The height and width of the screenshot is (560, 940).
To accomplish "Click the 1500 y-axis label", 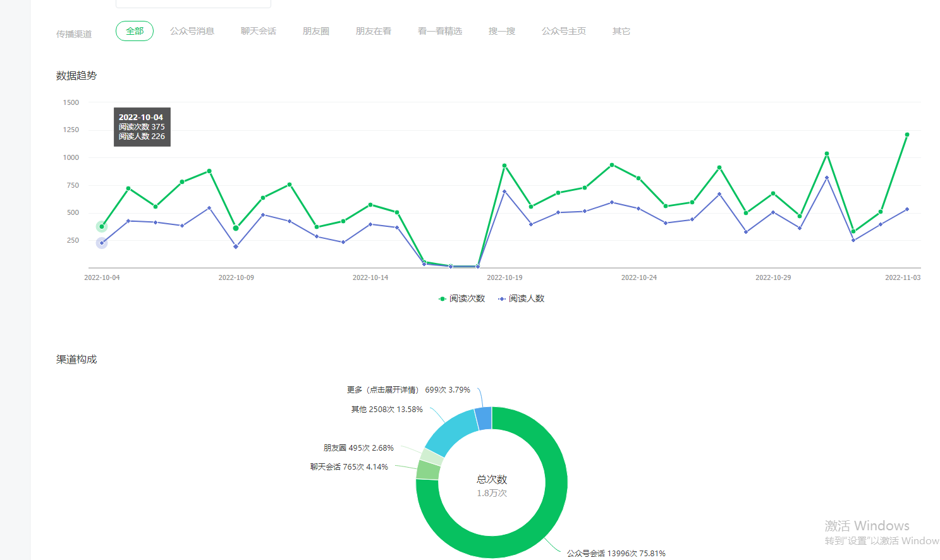I will (71, 102).
